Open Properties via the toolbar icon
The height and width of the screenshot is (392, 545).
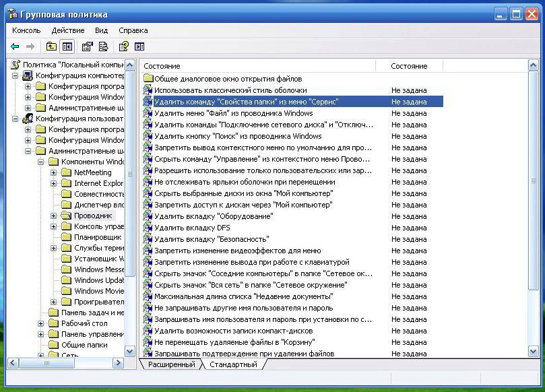click(x=88, y=46)
